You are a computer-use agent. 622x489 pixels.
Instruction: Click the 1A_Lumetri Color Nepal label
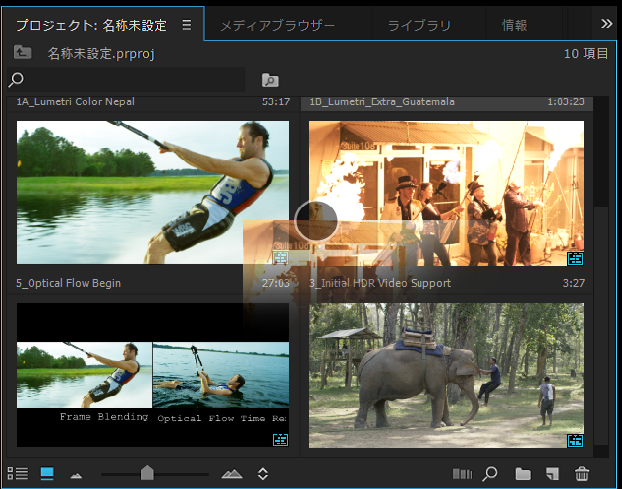[75, 102]
